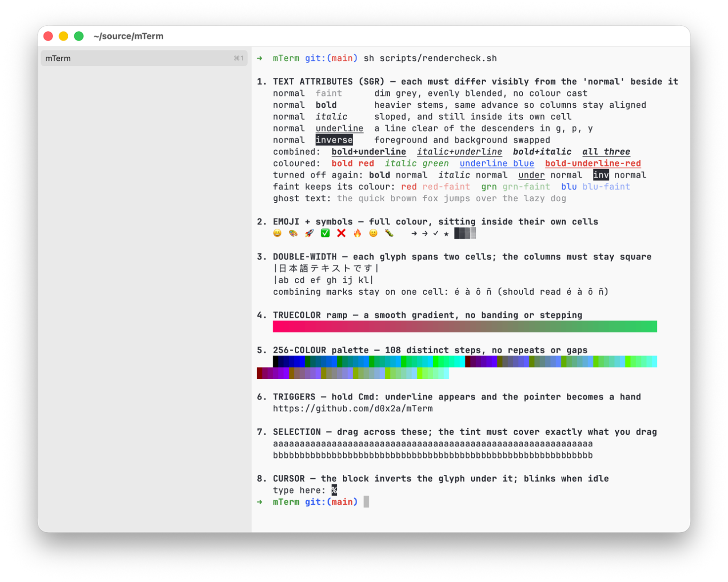
Task: Click the caterpillar bug emoji
Action: tap(390, 233)
